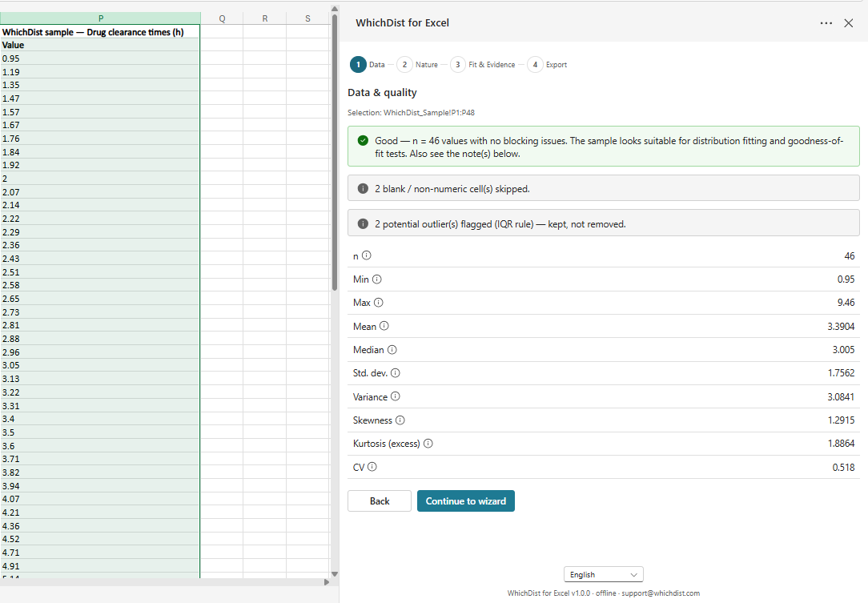The image size is (868, 603).
Task: Select cell with value 3.5
Action: (x=100, y=432)
